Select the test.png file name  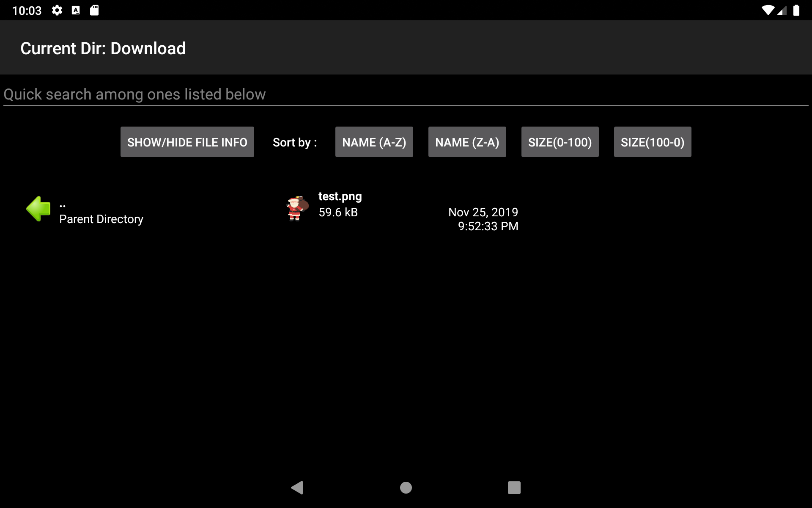pos(340,196)
